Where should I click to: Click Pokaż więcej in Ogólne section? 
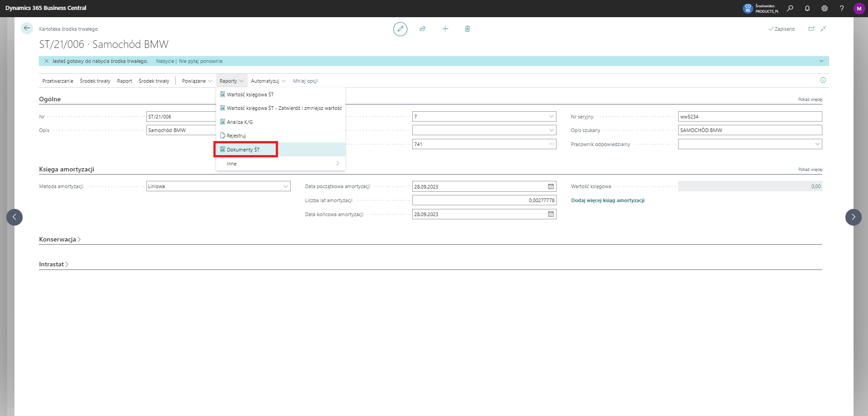[x=810, y=99]
